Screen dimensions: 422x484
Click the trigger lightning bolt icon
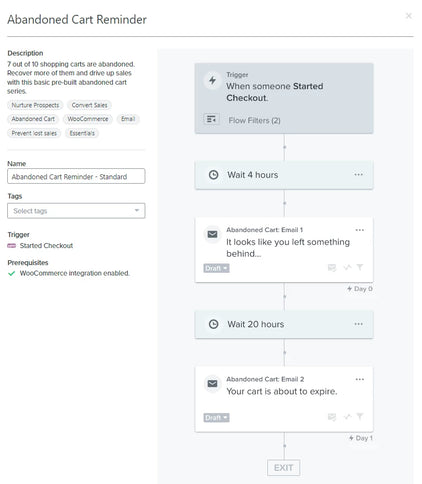click(212, 80)
